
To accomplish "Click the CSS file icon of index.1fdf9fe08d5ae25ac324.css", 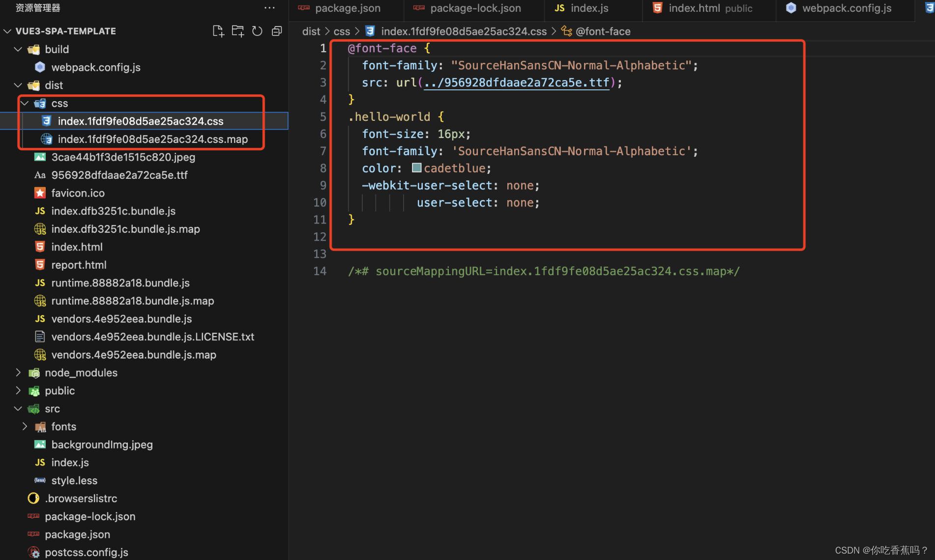I will pyautogui.click(x=47, y=121).
